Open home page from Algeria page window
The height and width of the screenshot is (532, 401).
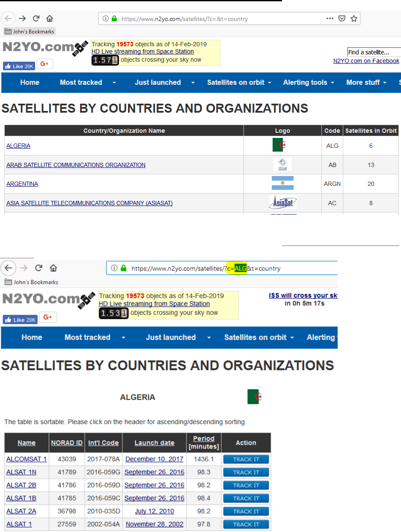tap(53, 268)
